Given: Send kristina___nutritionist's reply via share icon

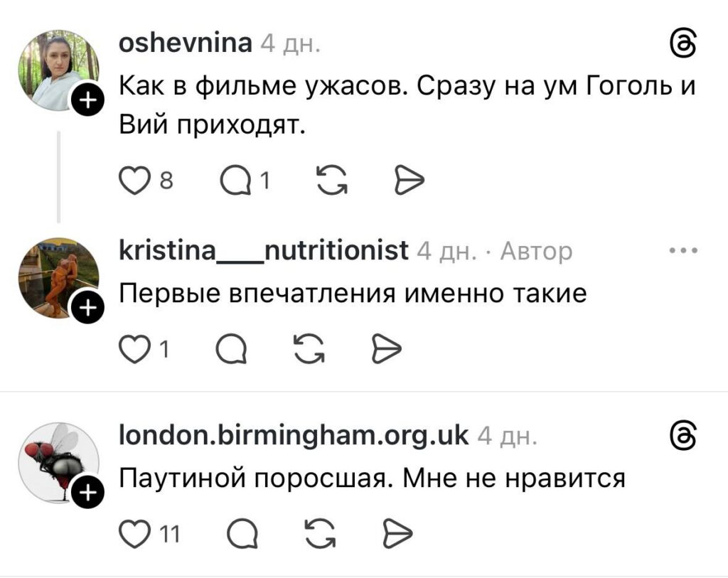Looking at the screenshot, I should click(387, 349).
